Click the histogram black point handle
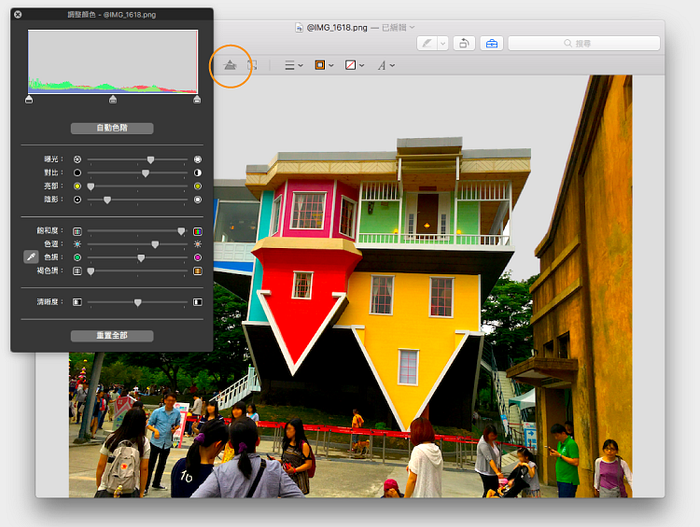Viewport: 700px width, 527px height. tap(29, 99)
